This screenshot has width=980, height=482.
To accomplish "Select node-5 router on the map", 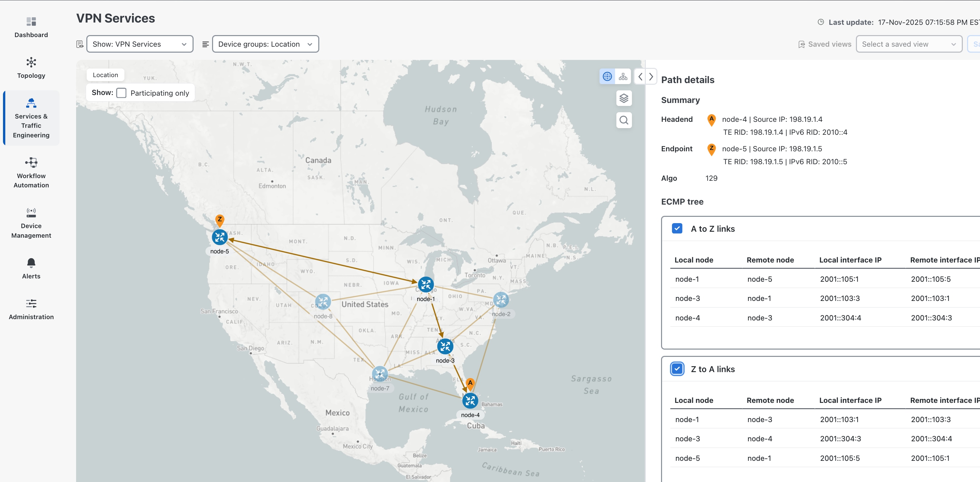I will pyautogui.click(x=219, y=237).
